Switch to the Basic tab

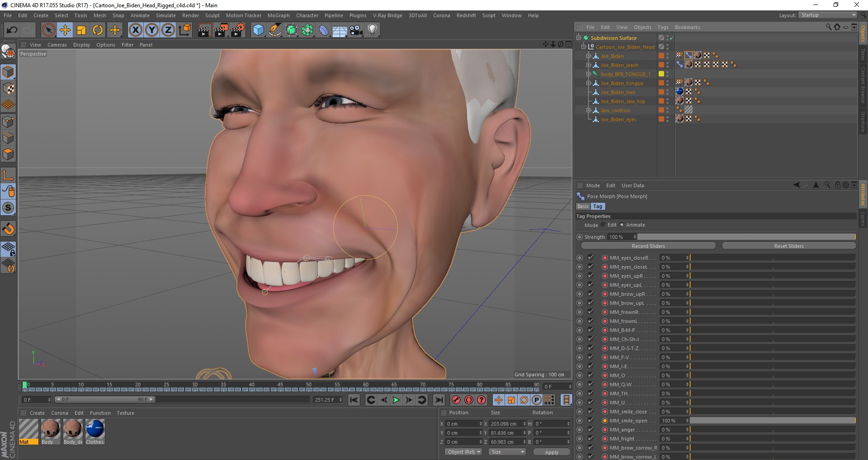[583, 206]
